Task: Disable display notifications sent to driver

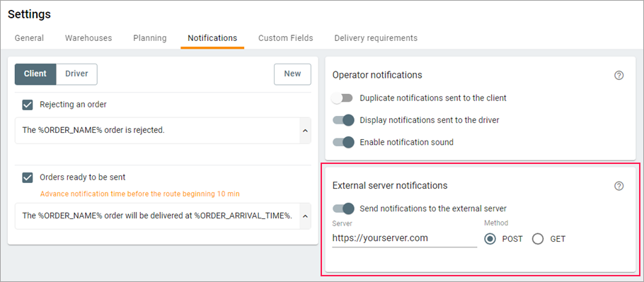Action: tap(343, 121)
